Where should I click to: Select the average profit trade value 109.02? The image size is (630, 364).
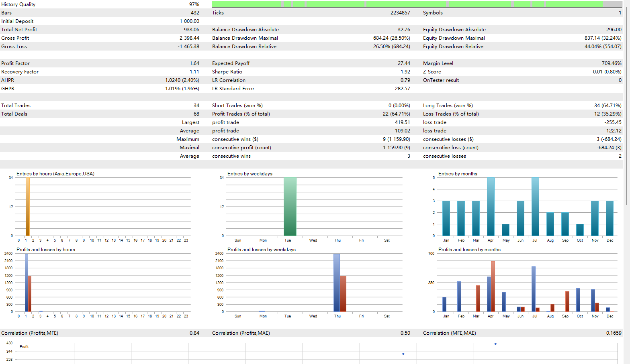[x=403, y=130]
